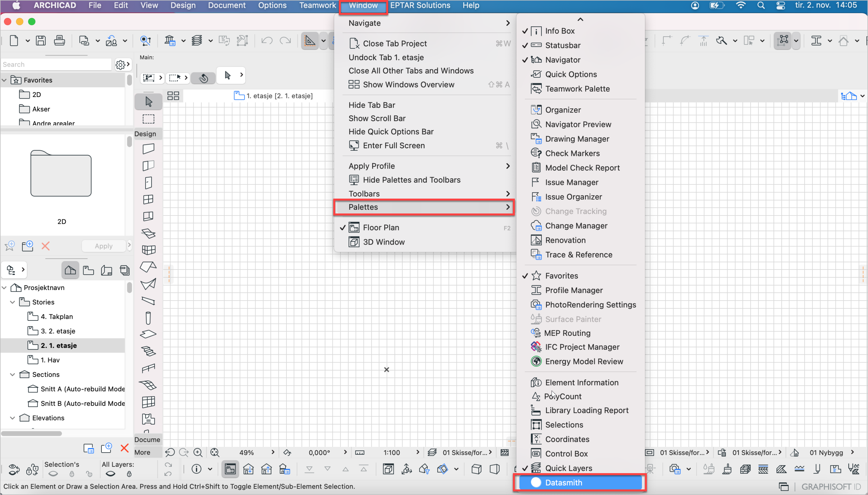This screenshot has height=495, width=868.
Task: Toggle Navigator palette visibility
Action: coord(563,60)
